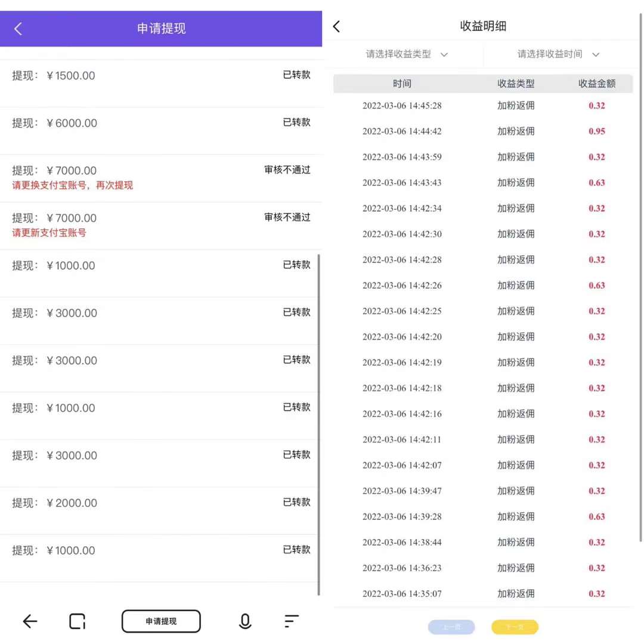Select the 14:38:44 earnings row timestamp
Viewport: 644px width, 644px height.
[x=402, y=542]
